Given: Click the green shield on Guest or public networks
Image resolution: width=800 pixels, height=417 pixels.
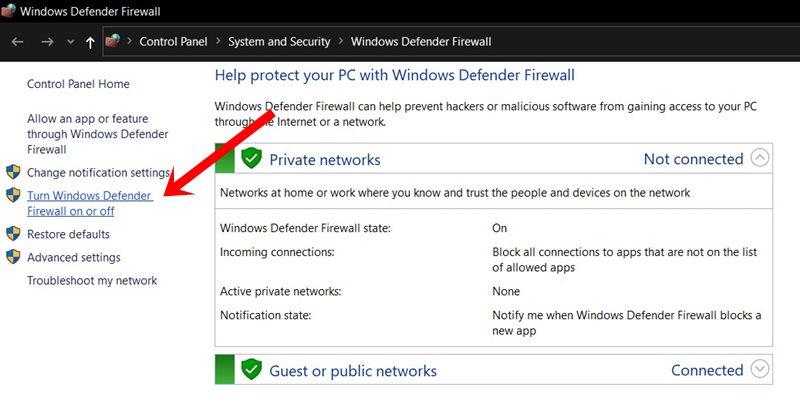Looking at the screenshot, I should [252, 370].
